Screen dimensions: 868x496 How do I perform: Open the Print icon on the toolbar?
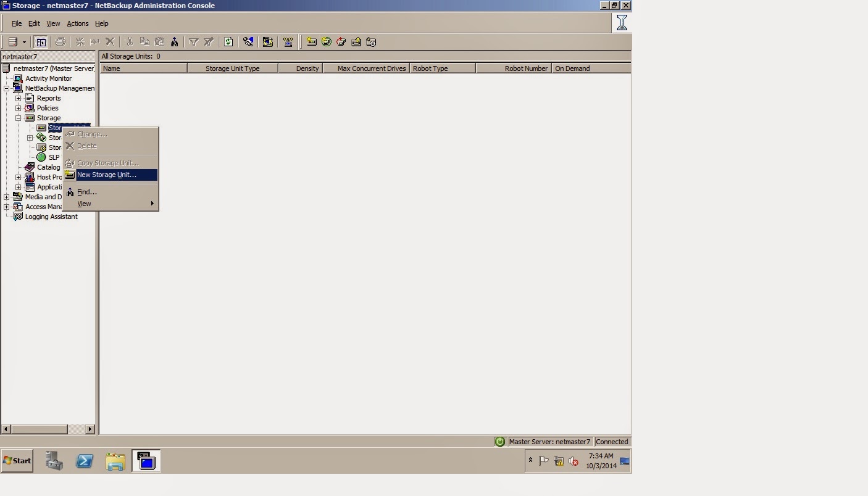(60, 41)
